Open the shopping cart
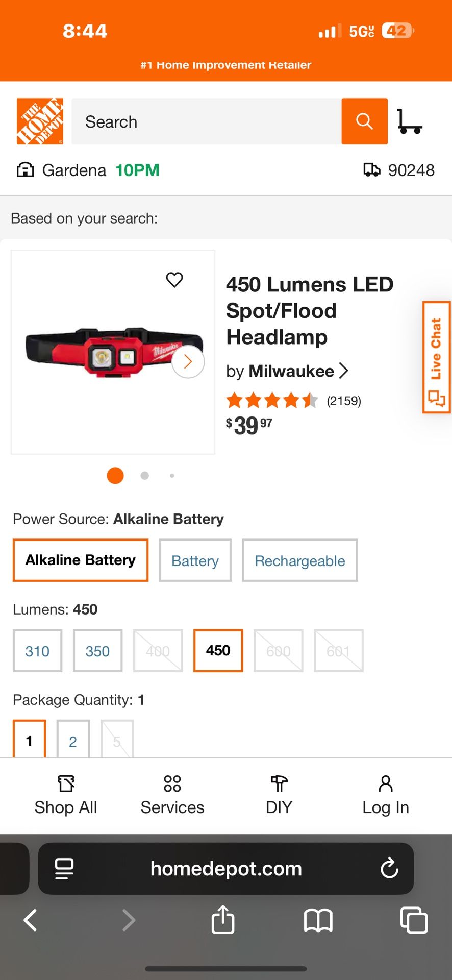452x980 pixels. [409, 121]
